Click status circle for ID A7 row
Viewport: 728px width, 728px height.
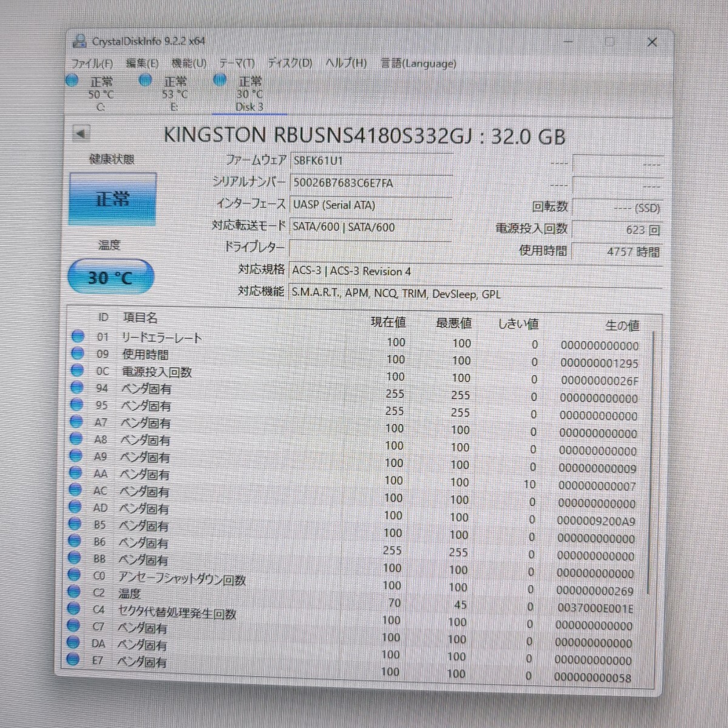(76, 421)
